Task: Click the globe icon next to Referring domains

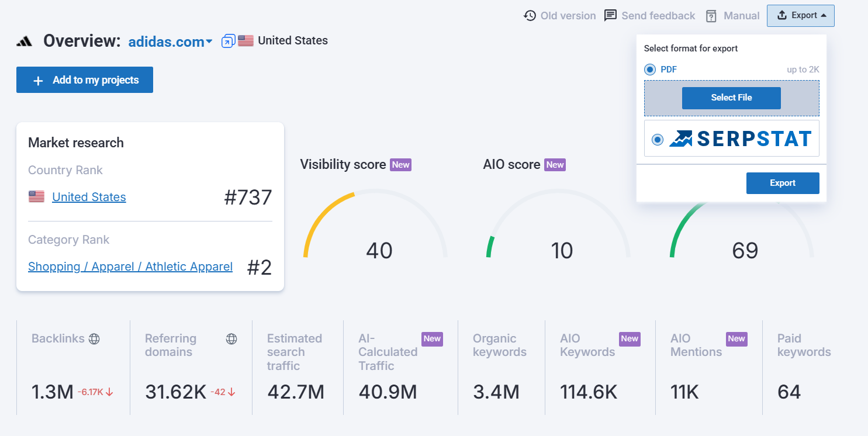Action: point(231,338)
